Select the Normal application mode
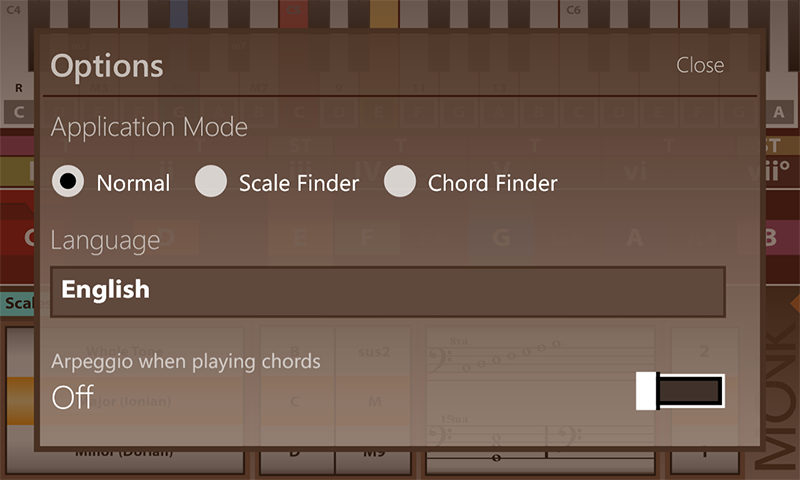Image resolution: width=800 pixels, height=480 pixels. click(x=68, y=182)
